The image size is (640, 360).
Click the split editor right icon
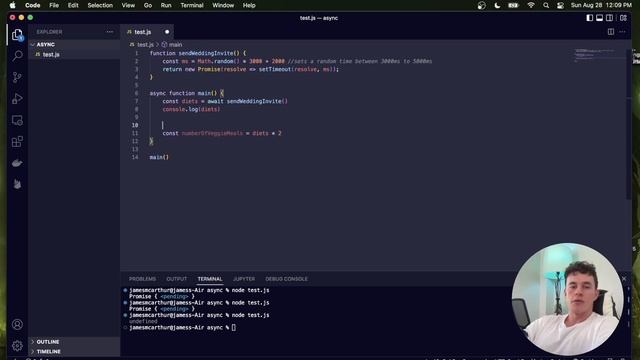pyautogui.click(x=611, y=32)
